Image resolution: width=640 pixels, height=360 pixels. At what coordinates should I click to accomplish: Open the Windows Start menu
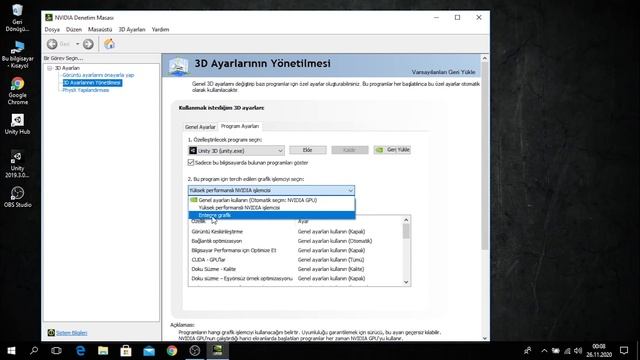11,351
